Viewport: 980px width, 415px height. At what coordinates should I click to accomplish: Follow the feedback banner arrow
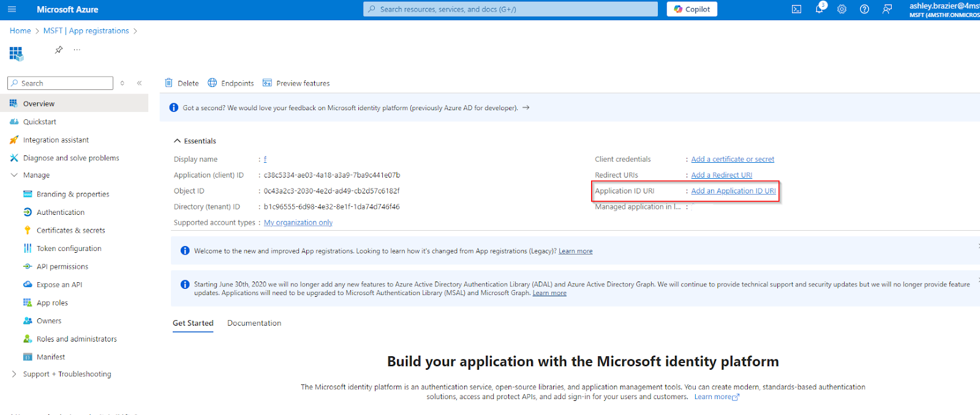pos(526,108)
